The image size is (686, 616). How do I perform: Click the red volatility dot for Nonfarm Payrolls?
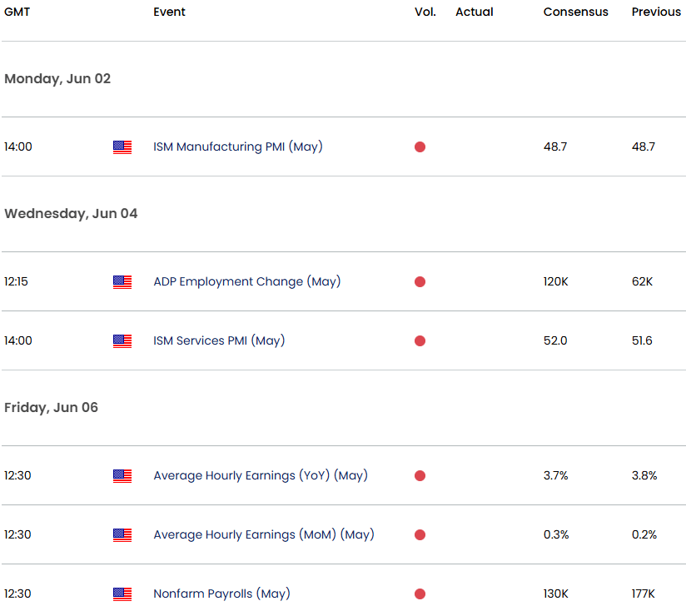[x=420, y=594]
